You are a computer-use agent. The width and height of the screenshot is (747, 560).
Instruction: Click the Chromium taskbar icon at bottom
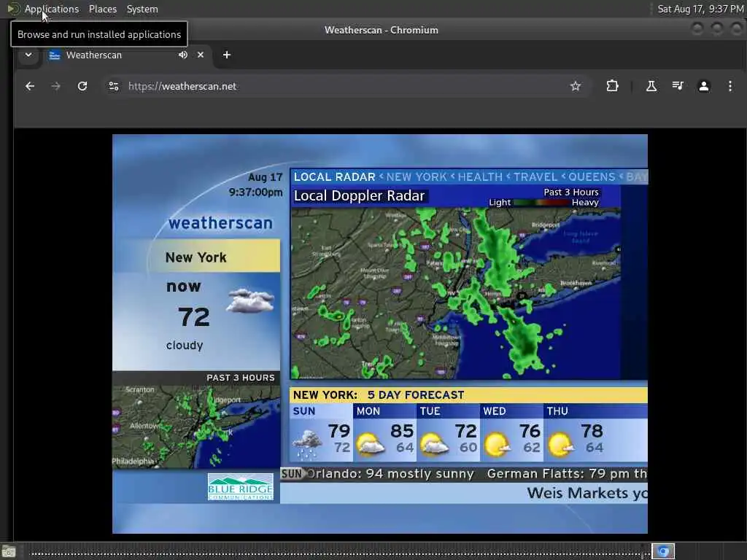pos(663,551)
